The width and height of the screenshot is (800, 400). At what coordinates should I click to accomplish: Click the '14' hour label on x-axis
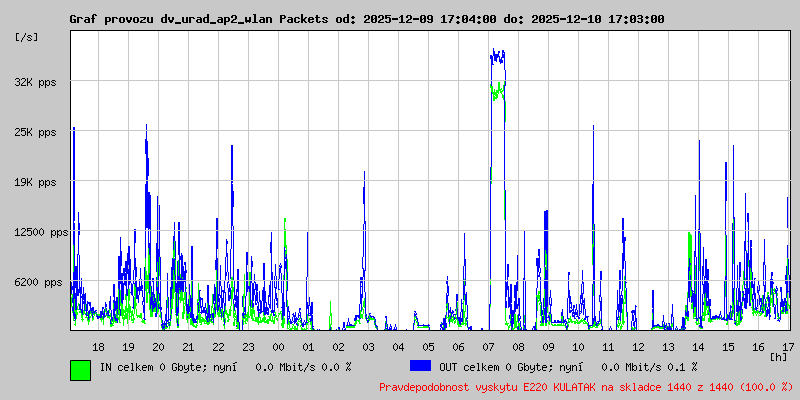point(698,347)
